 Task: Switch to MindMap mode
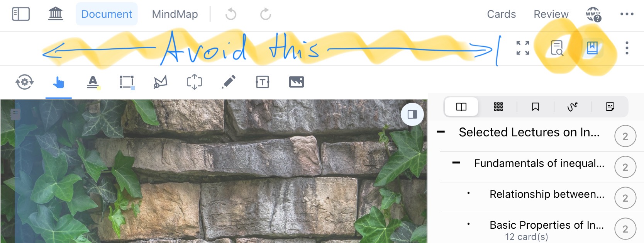coord(175,14)
